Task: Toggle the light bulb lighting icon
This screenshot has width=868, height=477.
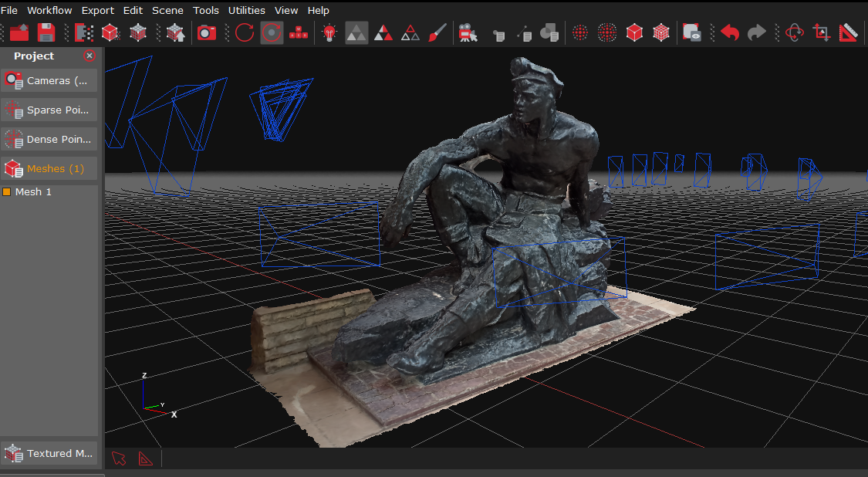Action: (x=329, y=32)
